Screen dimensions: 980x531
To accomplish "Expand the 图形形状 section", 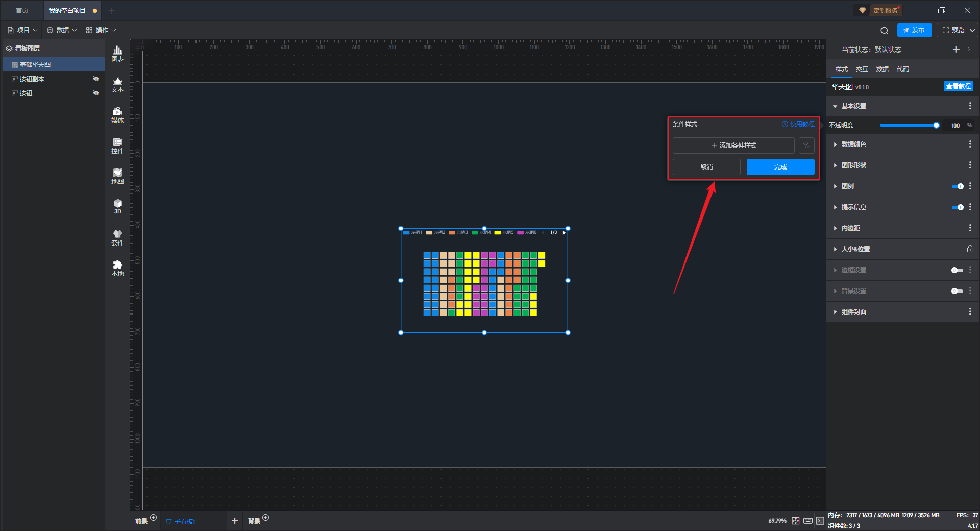I will coord(835,165).
